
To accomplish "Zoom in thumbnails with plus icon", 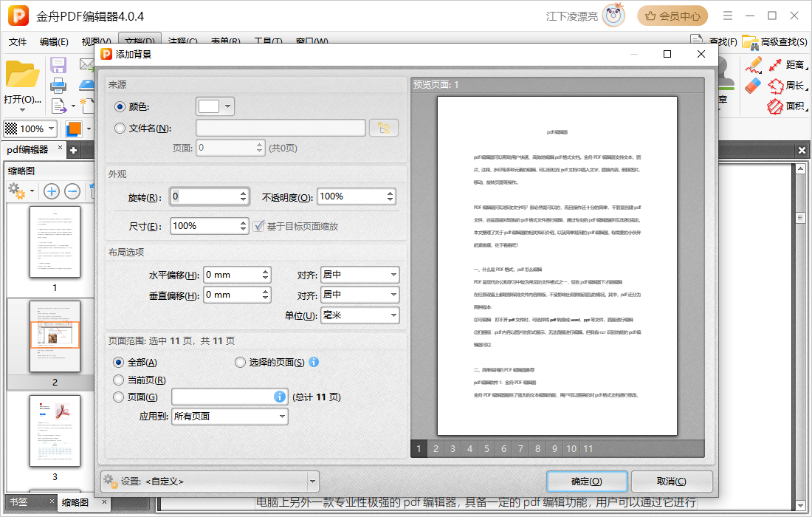I will (51, 191).
